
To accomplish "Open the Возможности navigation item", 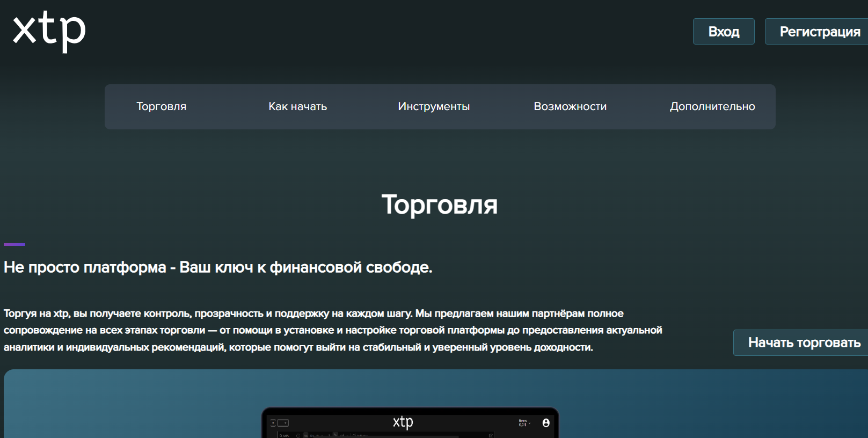I will tap(570, 106).
